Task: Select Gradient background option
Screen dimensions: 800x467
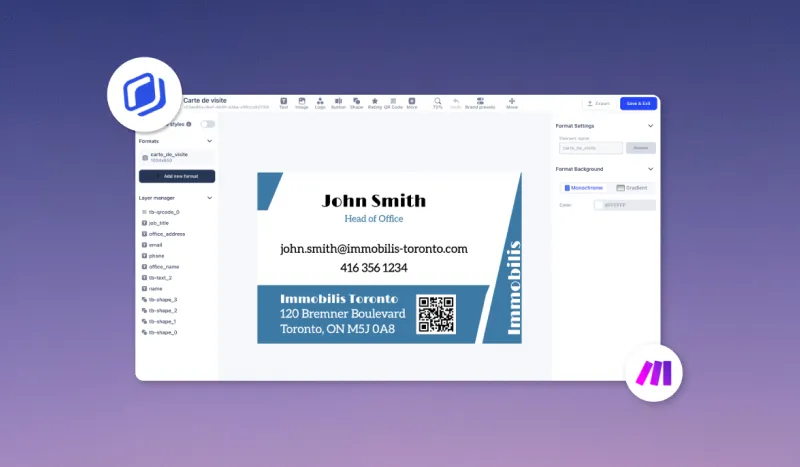Action: coord(632,188)
